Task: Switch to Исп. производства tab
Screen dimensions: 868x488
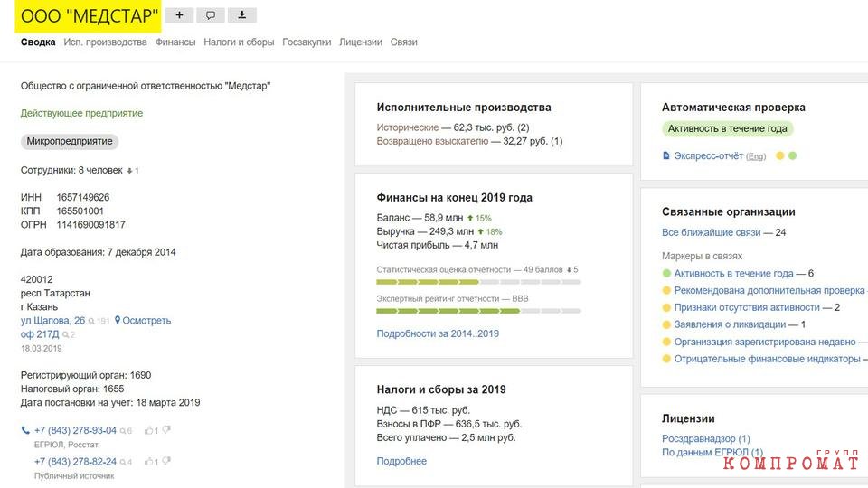Action: pyautogui.click(x=105, y=42)
